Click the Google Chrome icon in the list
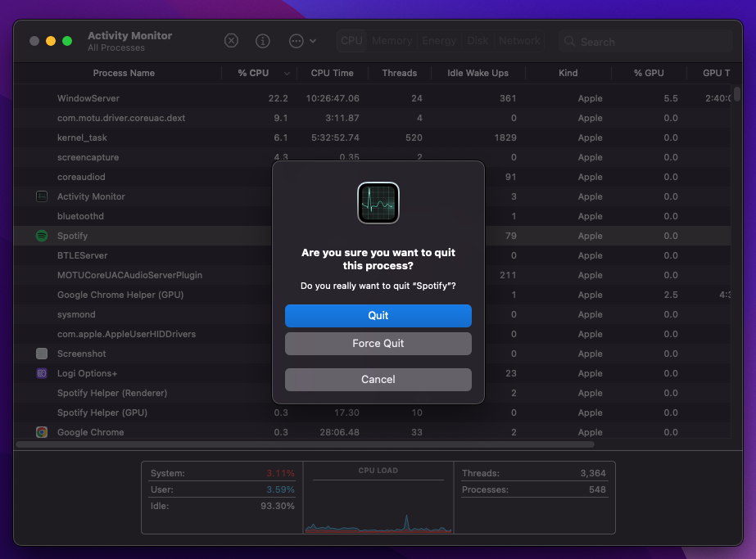The width and height of the screenshot is (756, 559). coord(42,432)
